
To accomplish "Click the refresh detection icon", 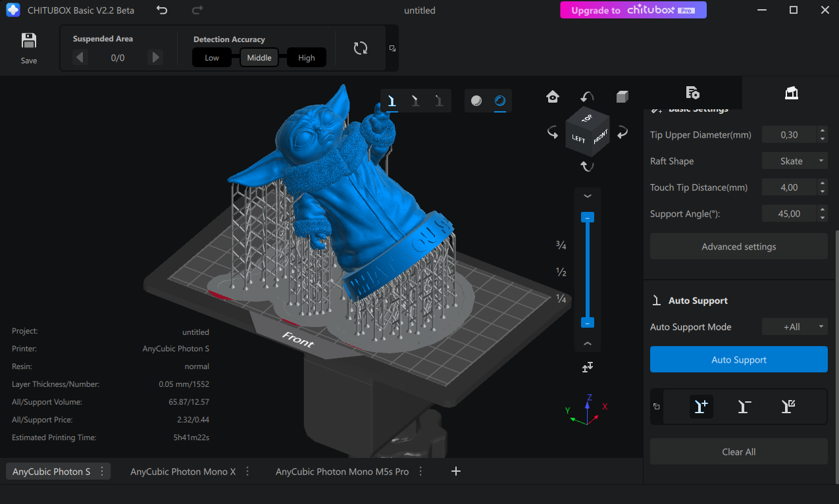I will tap(361, 48).
